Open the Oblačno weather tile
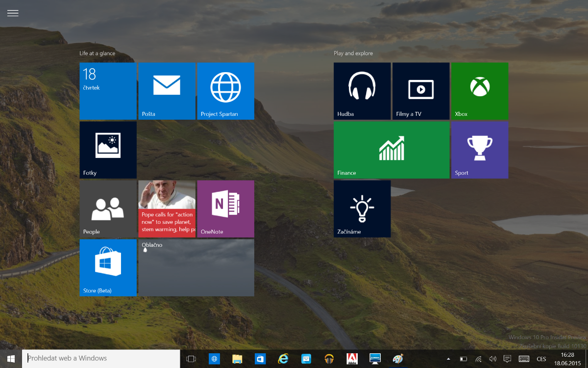Screen dimensions: 588x368 click(196, 267)
